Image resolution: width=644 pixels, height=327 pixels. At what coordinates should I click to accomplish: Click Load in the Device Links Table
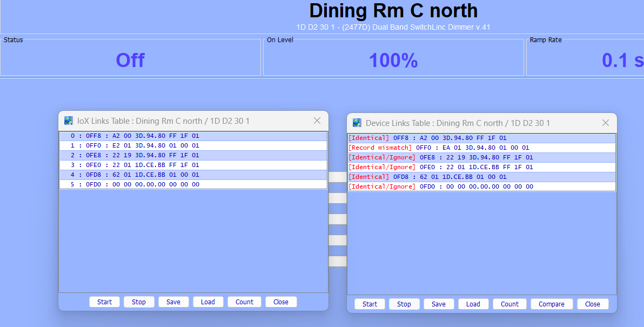(473, 304)
